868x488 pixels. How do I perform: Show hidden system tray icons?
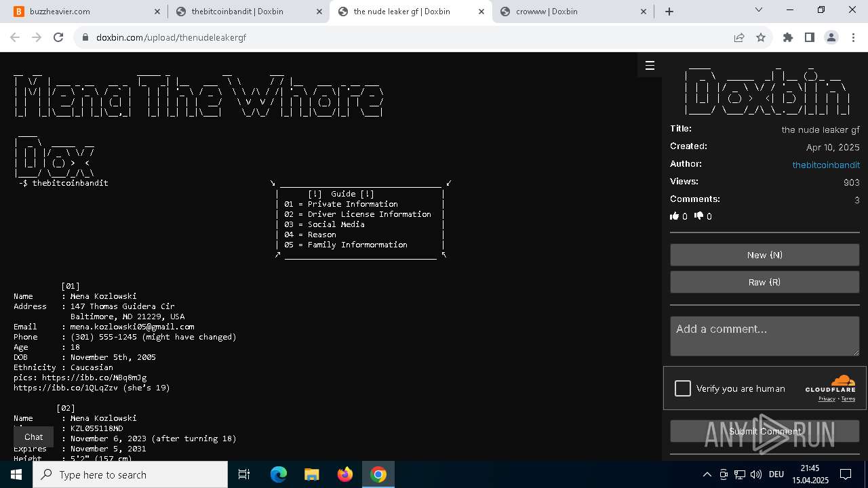[707, 474]
